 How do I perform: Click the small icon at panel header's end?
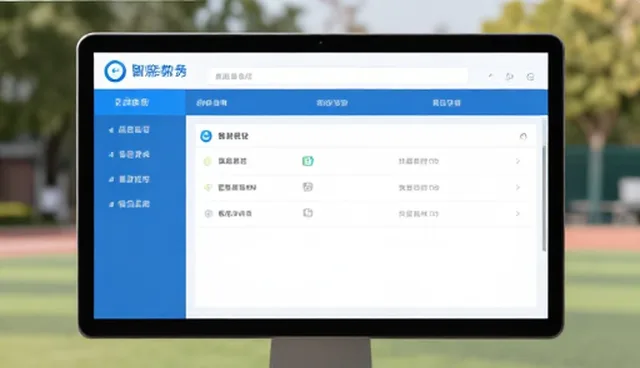(523, 136)
